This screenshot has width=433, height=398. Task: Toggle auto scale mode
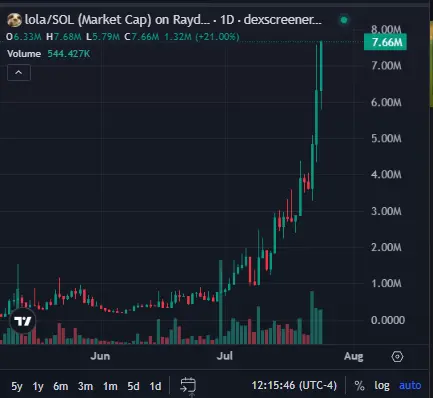coord(410,386)
